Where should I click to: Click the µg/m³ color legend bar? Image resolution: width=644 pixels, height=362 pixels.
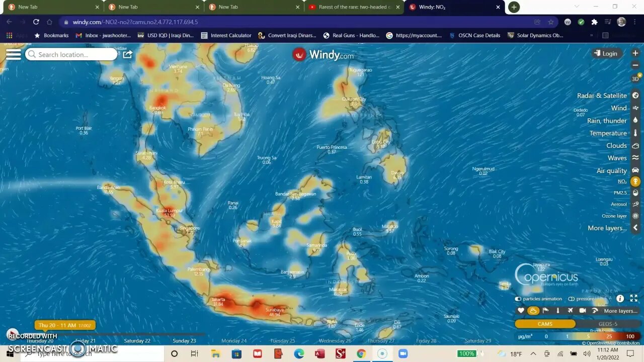tap(578, 336)
